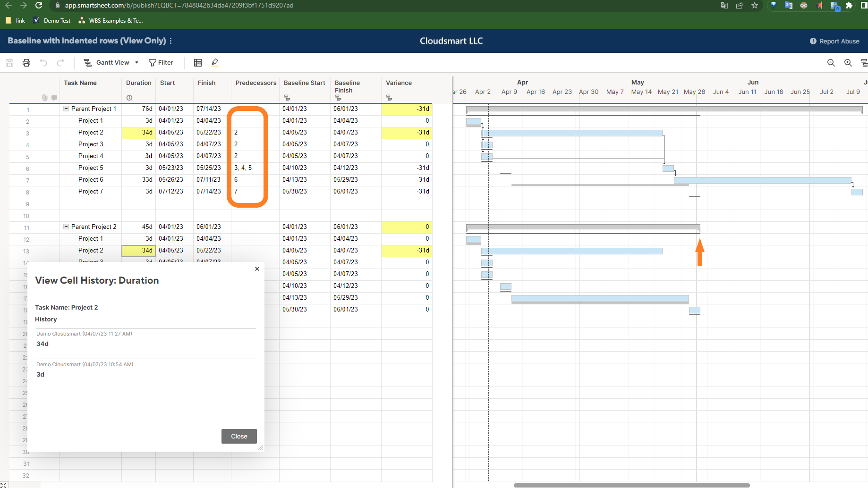Open the print dialog
This screenshot has height=488, width=868.
(26, 62)
